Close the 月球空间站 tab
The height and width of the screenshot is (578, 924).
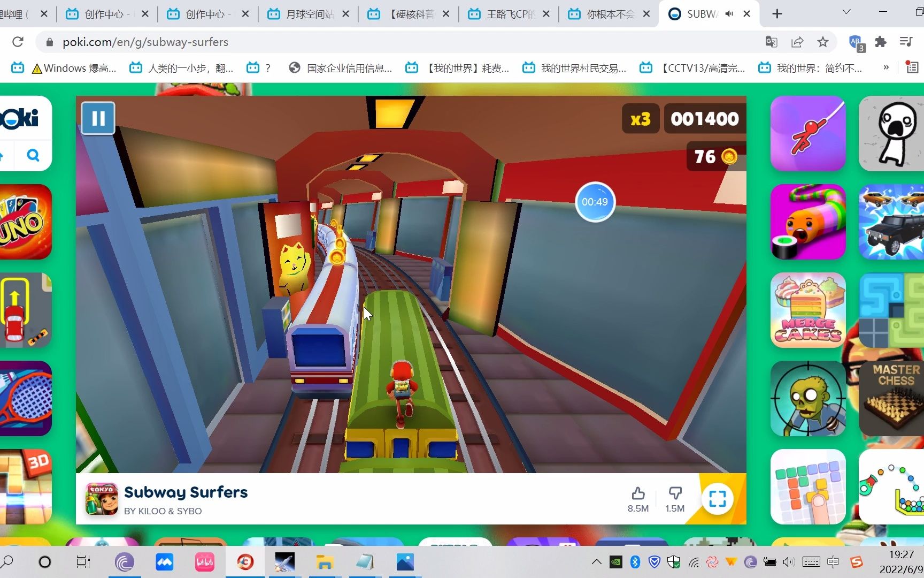pos(345,14)
